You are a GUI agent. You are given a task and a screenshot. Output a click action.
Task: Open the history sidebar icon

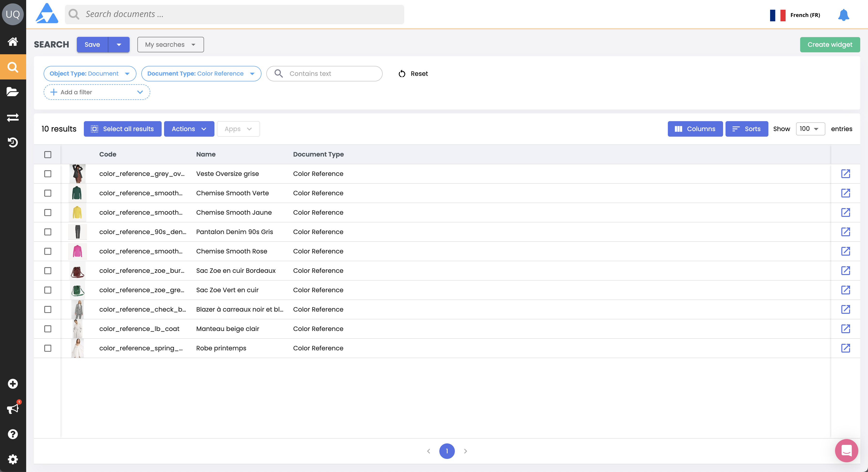point(13,142)
